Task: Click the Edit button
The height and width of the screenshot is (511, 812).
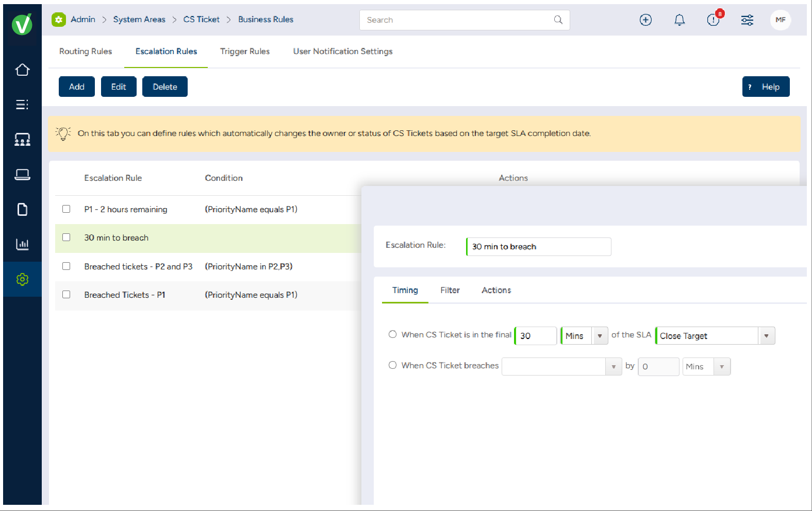Action: tap(119, 87)
